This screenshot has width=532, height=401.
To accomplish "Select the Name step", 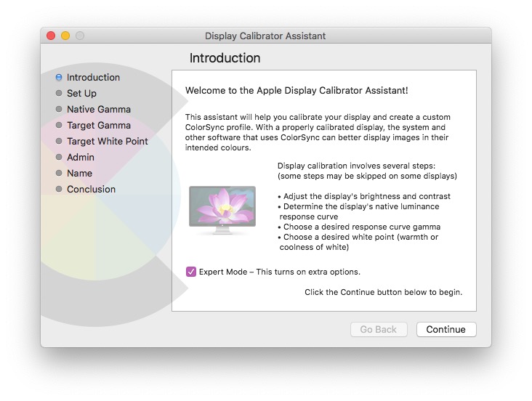I will 79,173.
